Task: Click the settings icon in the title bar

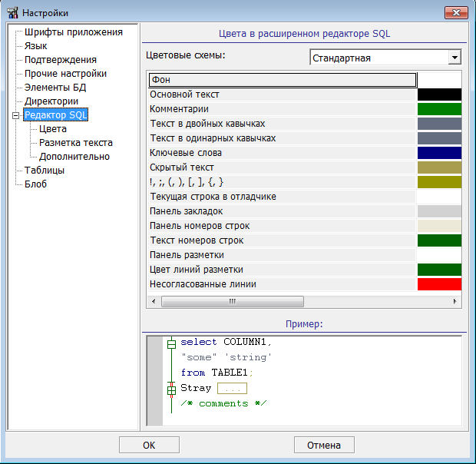Action: [x=12, y=12]
